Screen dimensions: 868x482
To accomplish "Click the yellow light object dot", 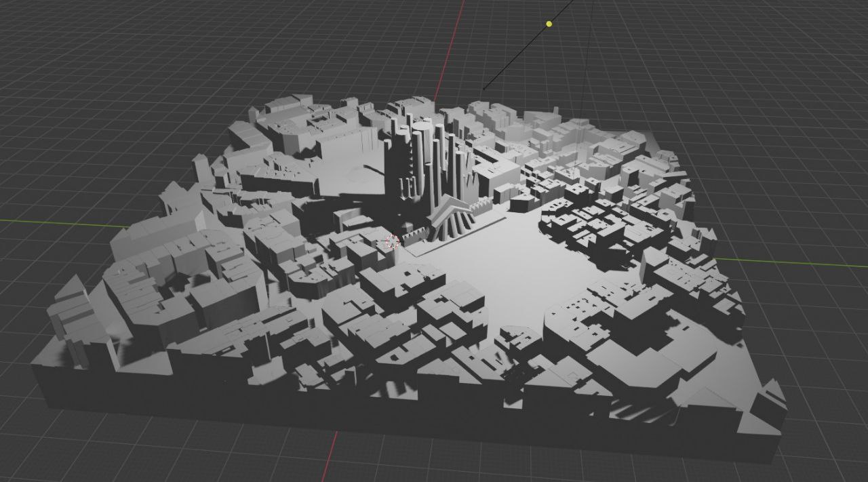I will pyautogui.click(x=549, y=24).
